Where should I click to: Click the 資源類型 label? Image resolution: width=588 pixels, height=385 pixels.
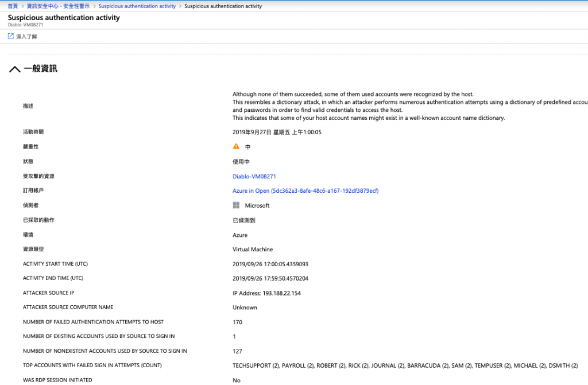33,249
